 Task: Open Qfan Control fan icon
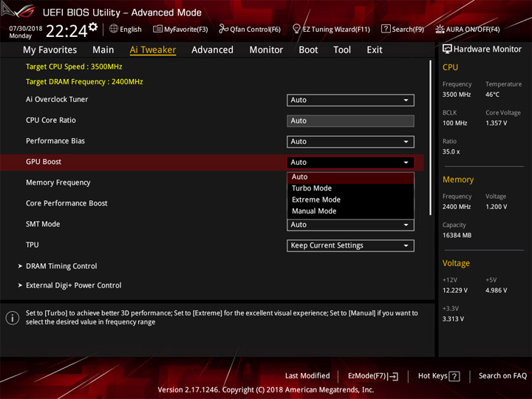tap(223, 29)
